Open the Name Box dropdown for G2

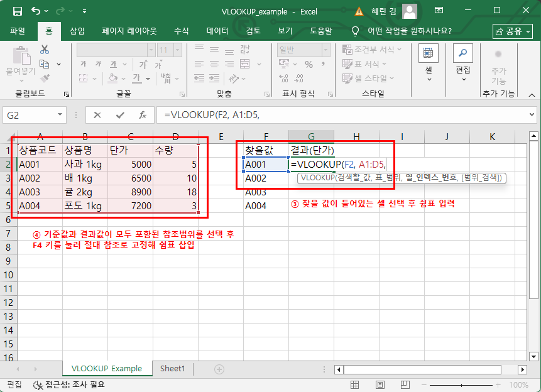(60, 115)
